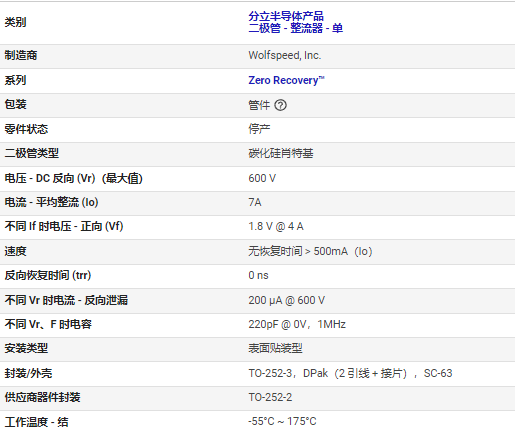
Task: Click the 200 µA @ 600 V leakage value
Action: [x=286, y=300]
